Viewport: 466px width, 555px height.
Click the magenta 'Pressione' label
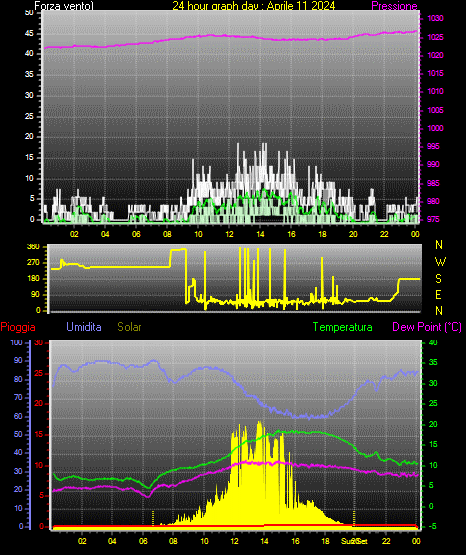tap(394, 6)
